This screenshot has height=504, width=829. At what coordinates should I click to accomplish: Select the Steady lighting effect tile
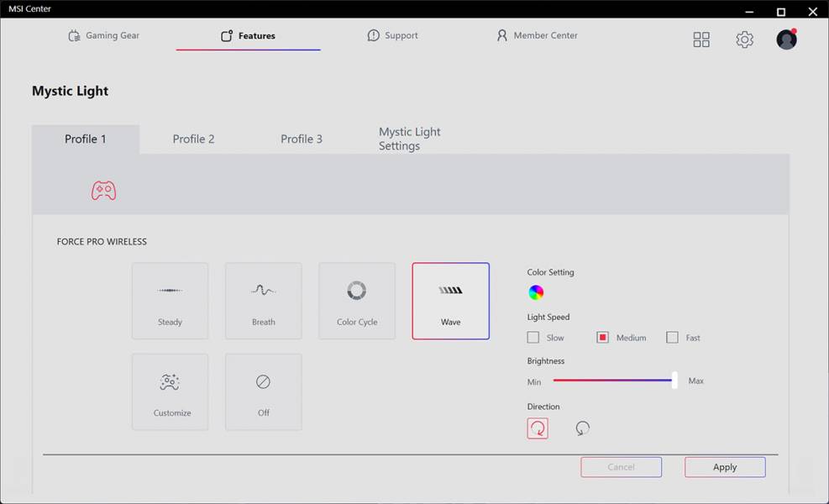[170, 301]
